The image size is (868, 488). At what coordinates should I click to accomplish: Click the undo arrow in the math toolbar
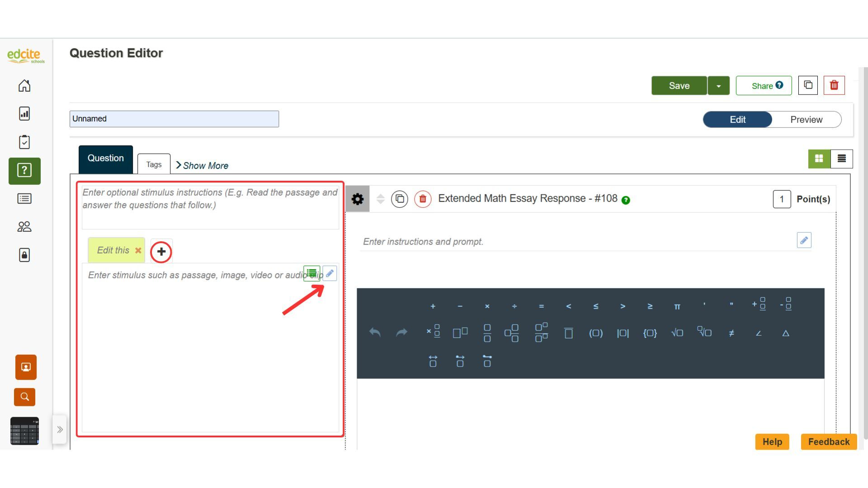pyautogui.click(x=374, y=333)
